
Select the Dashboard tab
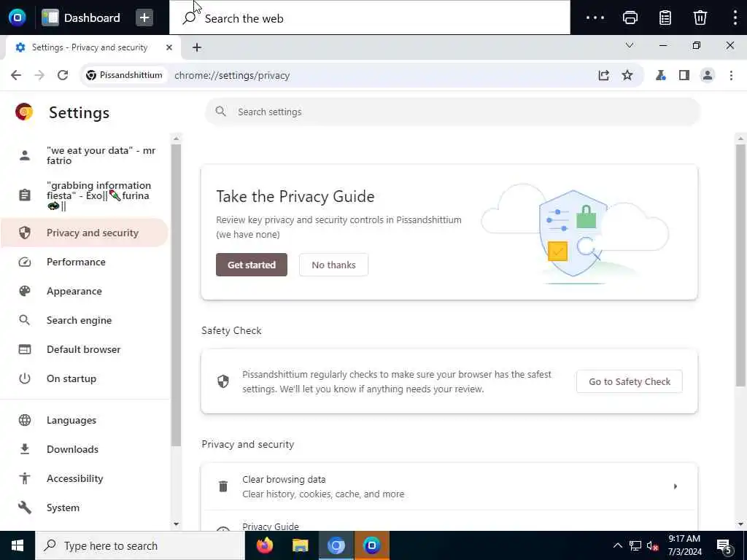click(x=81, y=17)
